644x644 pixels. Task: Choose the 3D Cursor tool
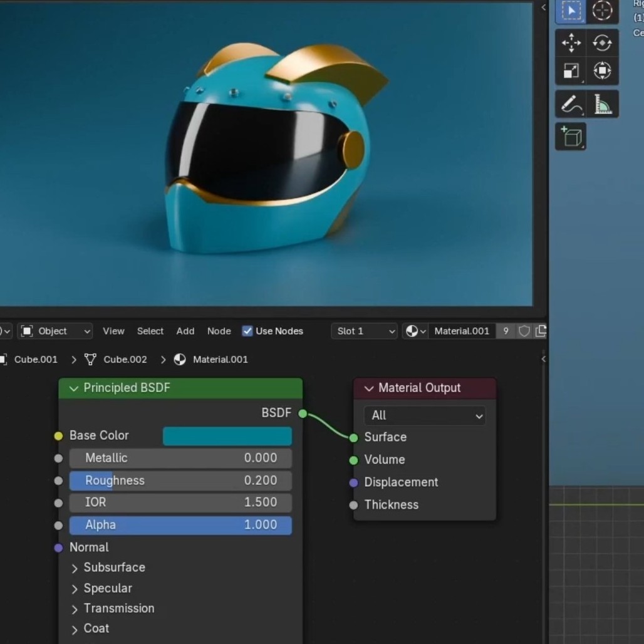(x=602, y=11)
